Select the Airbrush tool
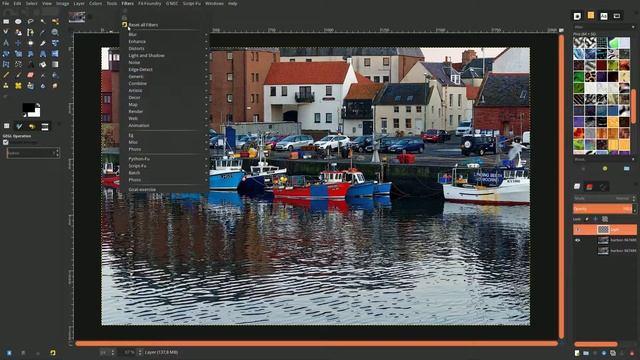The width and height of the screenshot is (640, 360). 43,75
